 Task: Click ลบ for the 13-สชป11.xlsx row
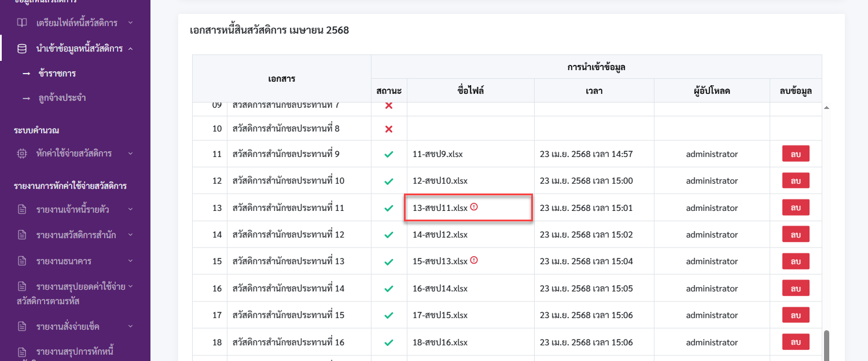coord(796,207)
